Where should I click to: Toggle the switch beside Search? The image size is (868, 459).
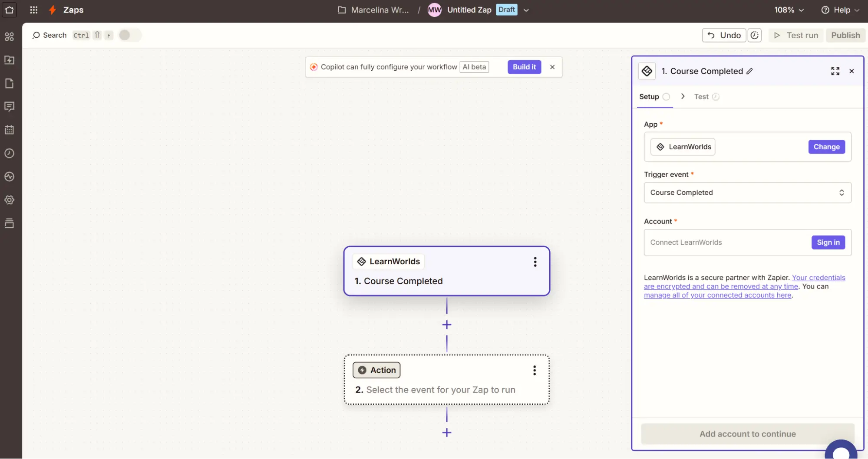coord(129,35)
